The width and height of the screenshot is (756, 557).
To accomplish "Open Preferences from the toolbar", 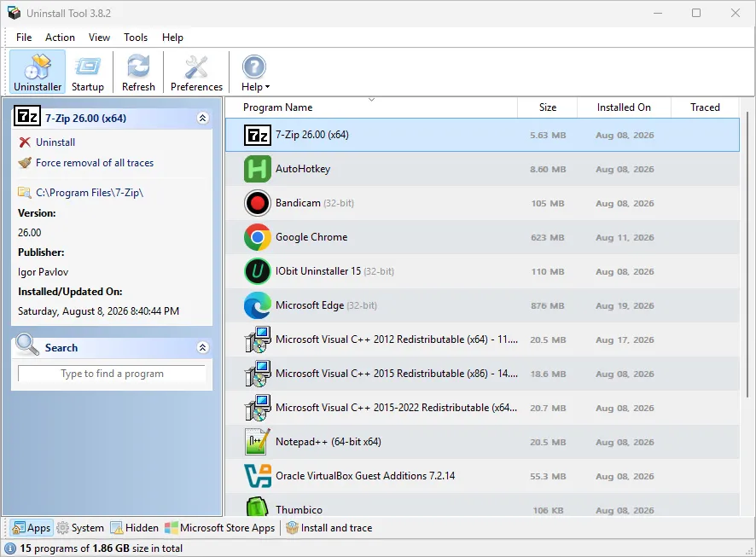I will click(x=196, y=73).
